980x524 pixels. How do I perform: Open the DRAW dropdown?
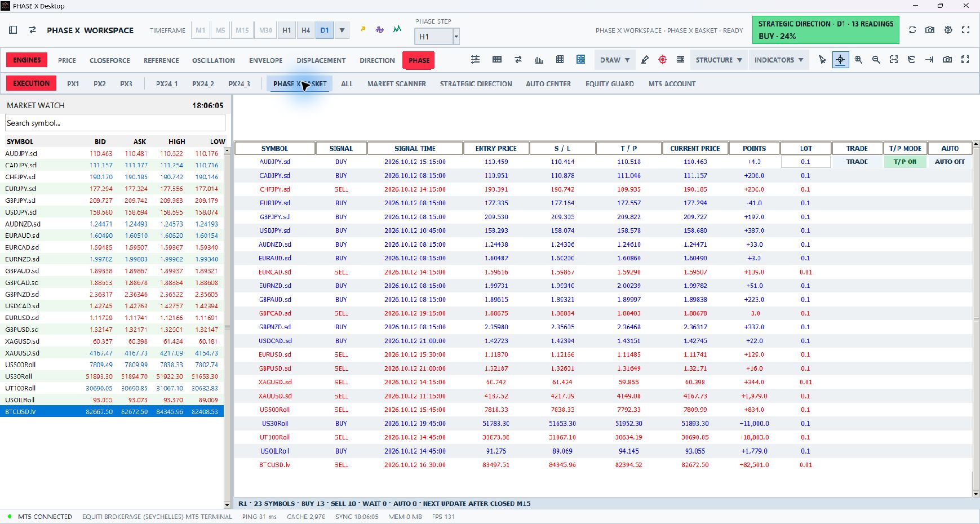(x=615, y=60)
